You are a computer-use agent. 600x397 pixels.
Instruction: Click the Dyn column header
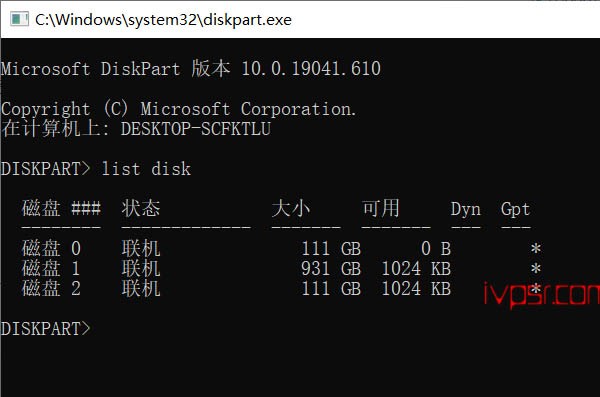click(465, 209)
